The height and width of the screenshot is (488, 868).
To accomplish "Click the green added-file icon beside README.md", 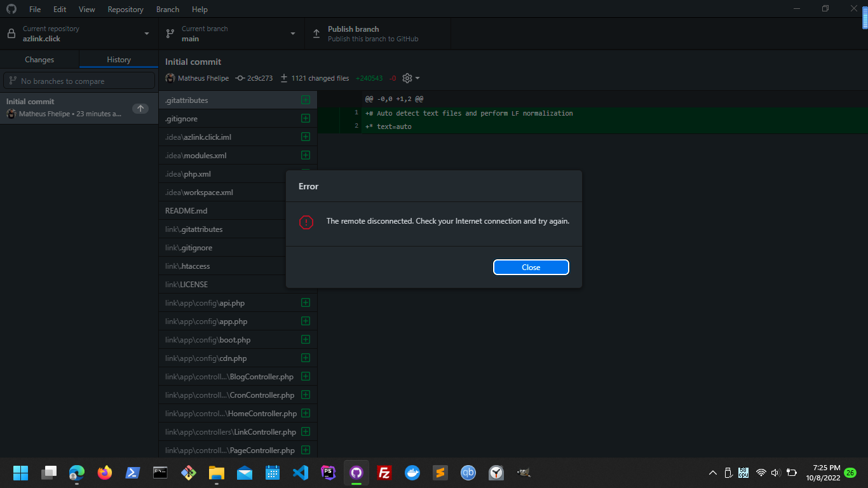I will pos(306,210).
